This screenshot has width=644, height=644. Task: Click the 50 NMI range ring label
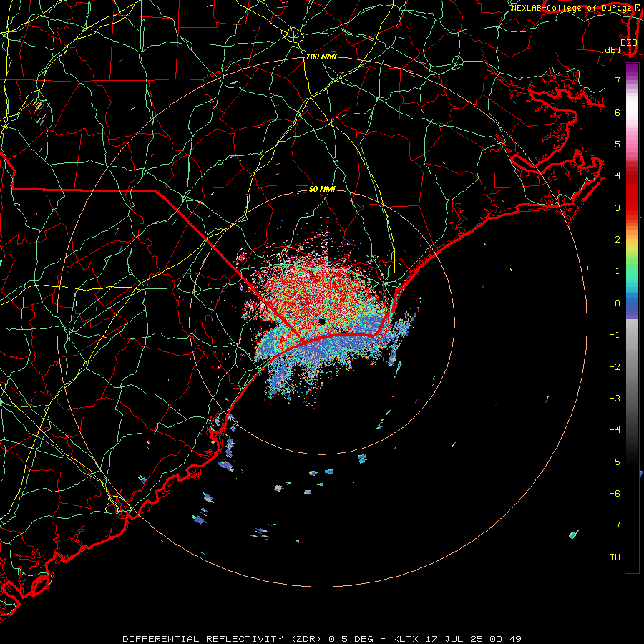click(322, 189)
